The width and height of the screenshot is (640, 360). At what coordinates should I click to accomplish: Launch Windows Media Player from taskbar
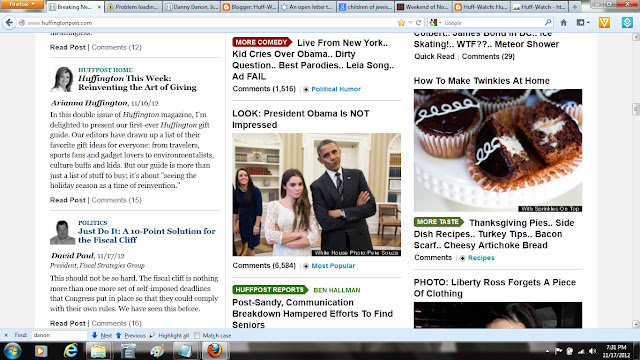coord(41,351)
